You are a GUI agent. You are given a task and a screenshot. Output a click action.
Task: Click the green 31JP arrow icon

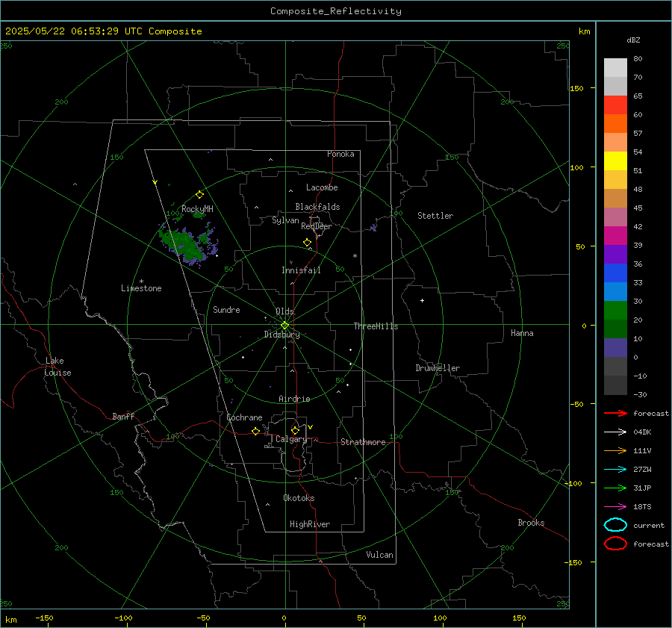point(615,488)
